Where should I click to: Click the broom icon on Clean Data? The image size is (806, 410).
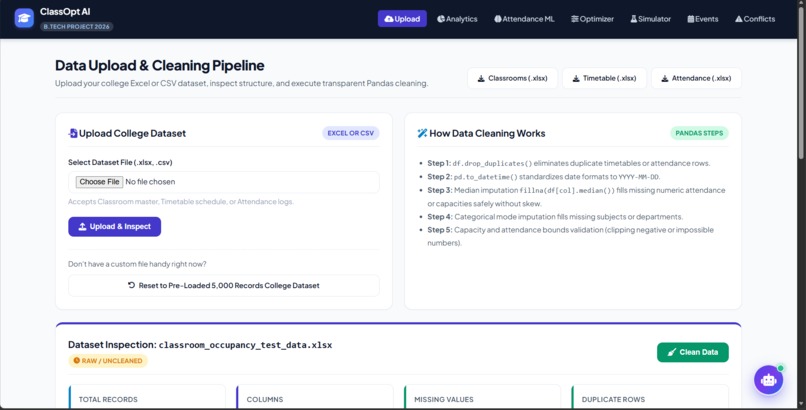(671, 352)
